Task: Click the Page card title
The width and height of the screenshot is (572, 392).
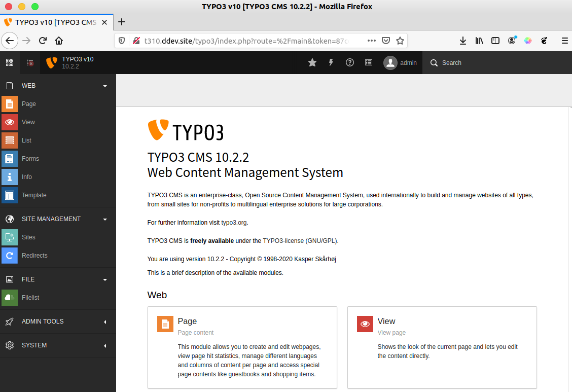Action: (x=187, y=322)
